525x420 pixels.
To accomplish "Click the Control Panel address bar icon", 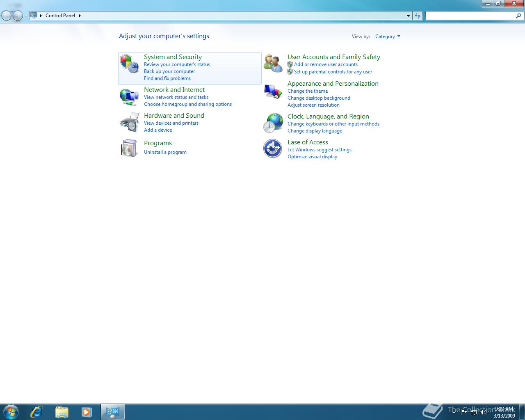I will [34, 15].
